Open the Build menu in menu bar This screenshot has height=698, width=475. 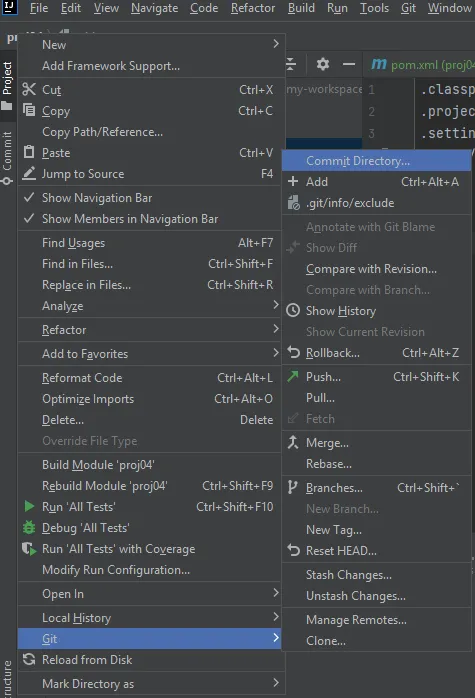pyautogui.click(x=301, y=8)
